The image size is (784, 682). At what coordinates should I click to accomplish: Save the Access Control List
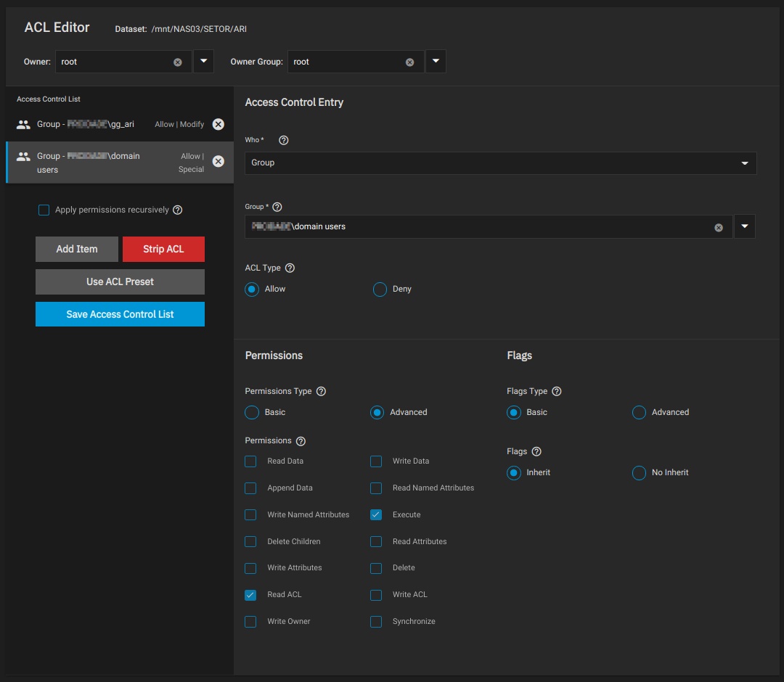tap(120, 314)
